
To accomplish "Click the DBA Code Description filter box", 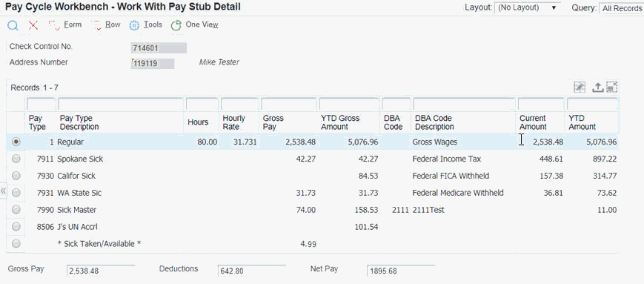I will point(464,104).
